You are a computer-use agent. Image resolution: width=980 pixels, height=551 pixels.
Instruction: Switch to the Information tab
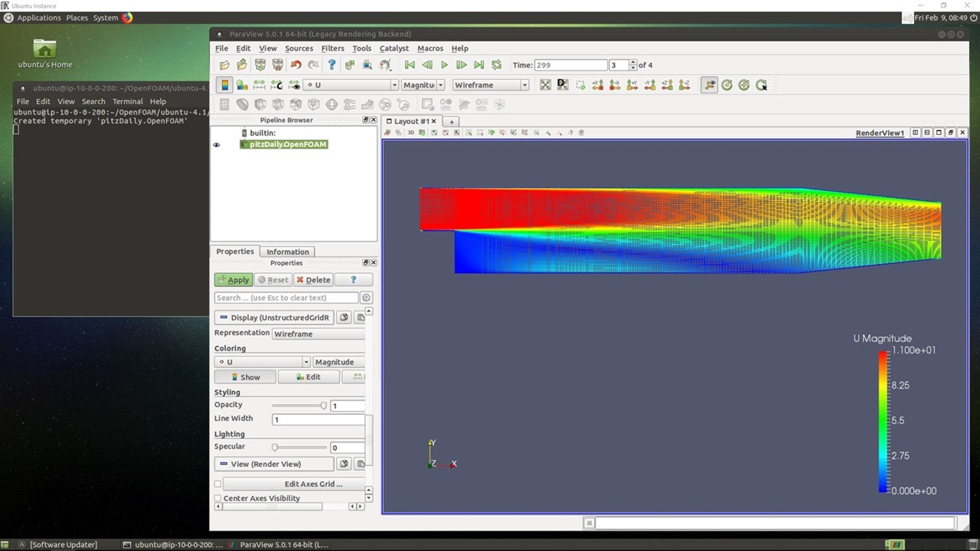tap(287, 252)
